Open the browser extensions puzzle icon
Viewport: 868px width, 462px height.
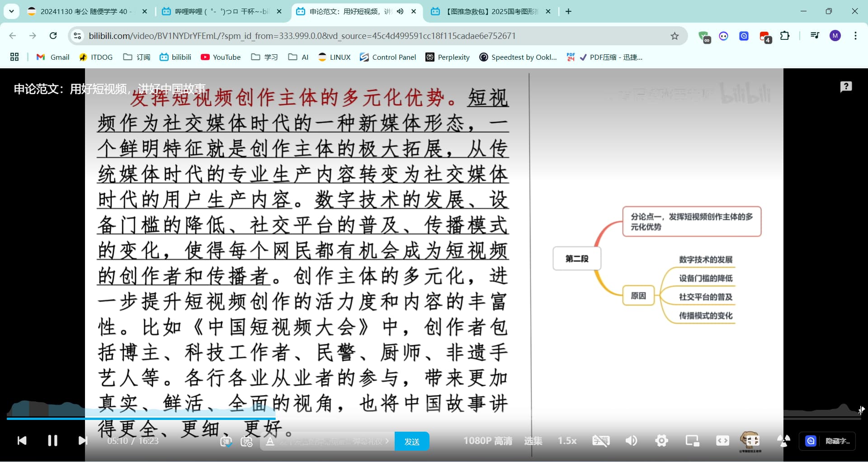coord(785,36)
